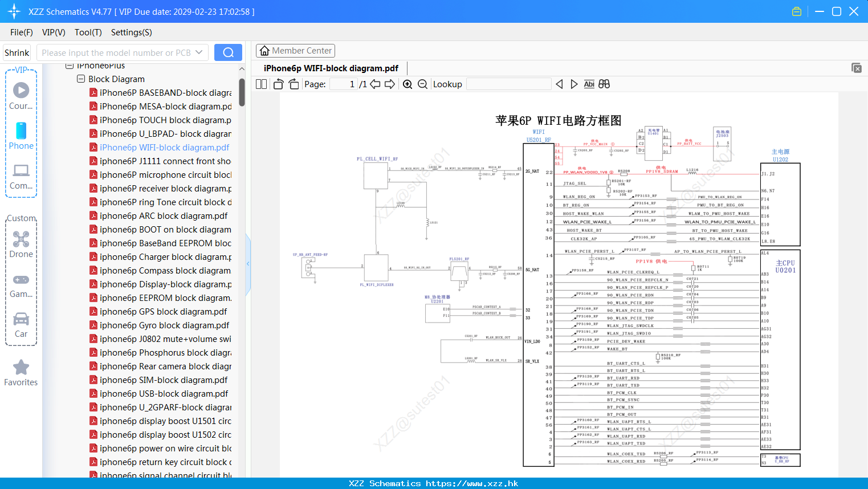Click the model number search field
Screen dimensions: 868x489
pos(116,52)
